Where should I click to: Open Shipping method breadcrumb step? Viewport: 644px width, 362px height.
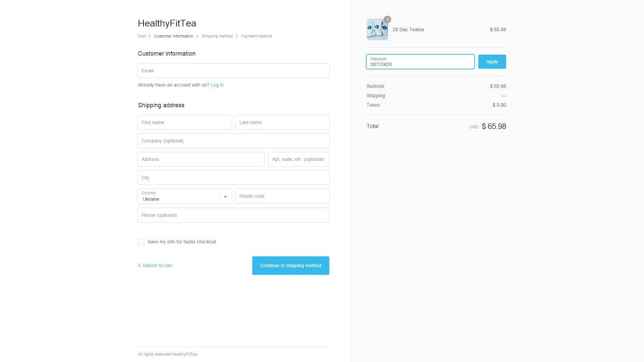[x=217, y=36]
